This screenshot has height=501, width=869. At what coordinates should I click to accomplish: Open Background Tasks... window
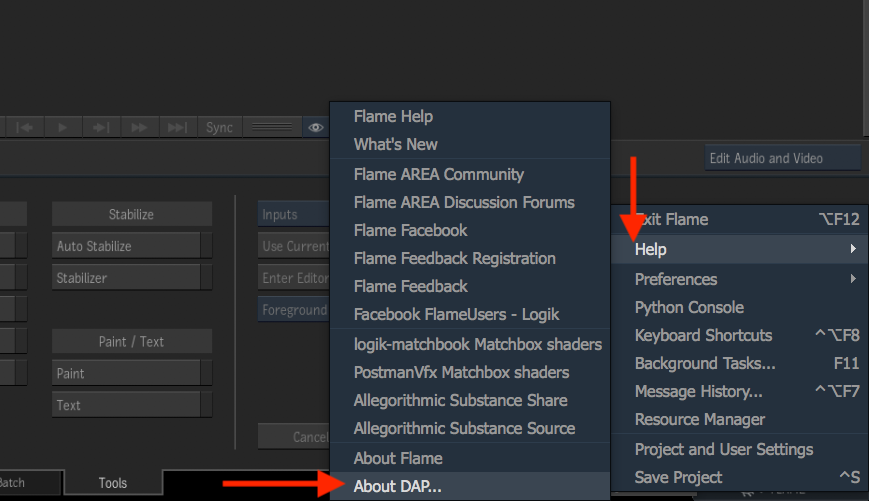click(x=740, y=364)
